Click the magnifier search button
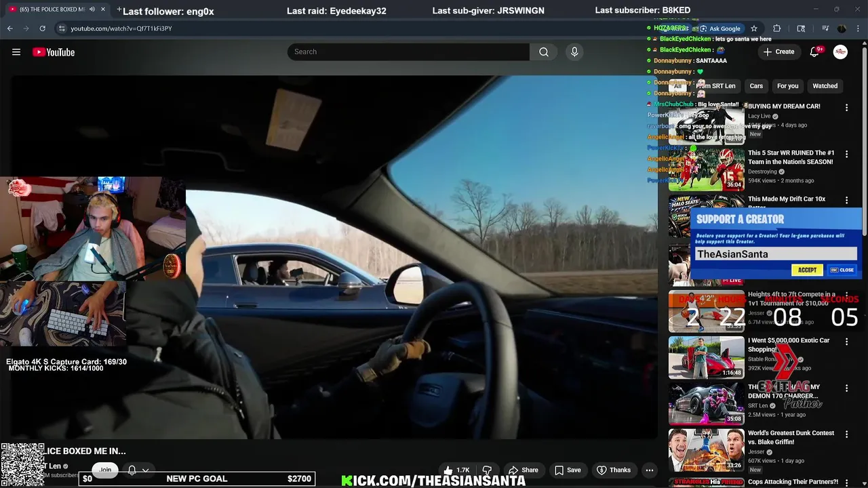 point(544,52)
